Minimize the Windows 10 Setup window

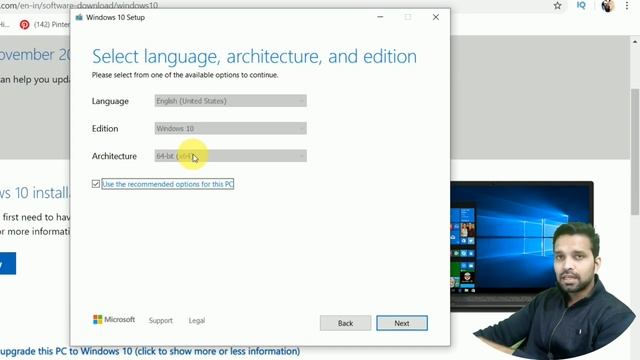(x=380, y=17)
